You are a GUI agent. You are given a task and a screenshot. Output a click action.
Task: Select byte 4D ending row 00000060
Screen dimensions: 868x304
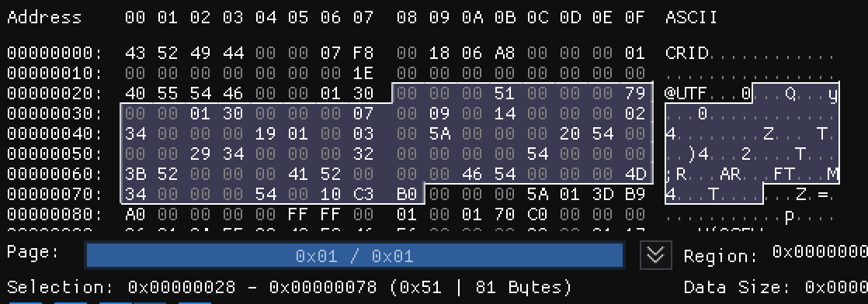tap(635, 174)
